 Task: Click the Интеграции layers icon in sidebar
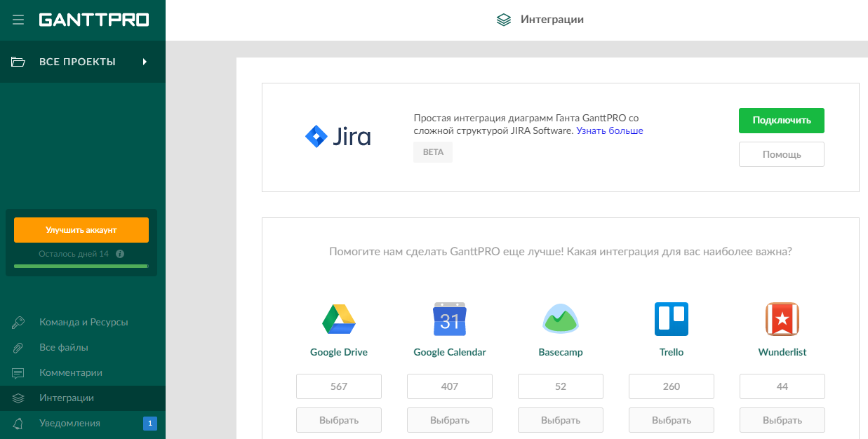[x=18, y=398]
